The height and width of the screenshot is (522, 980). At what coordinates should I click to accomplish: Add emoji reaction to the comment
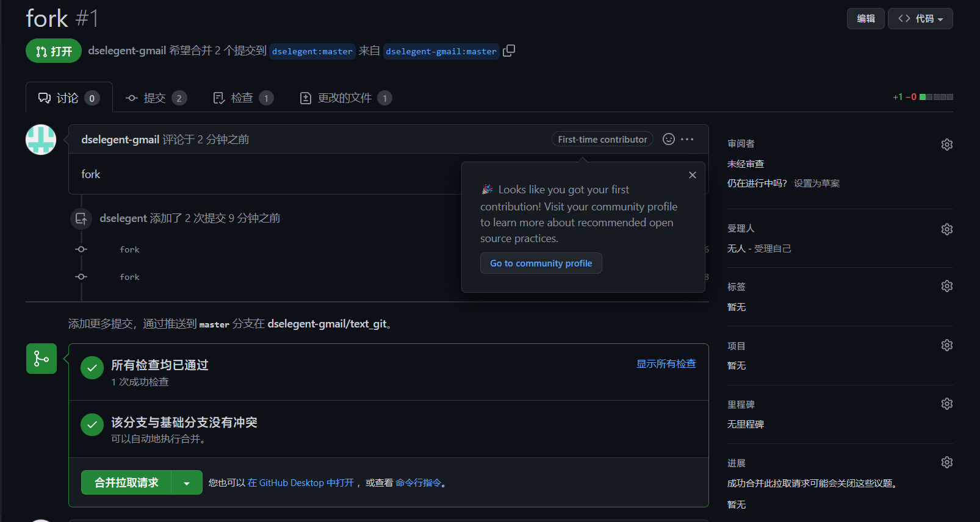pos(669,139)
